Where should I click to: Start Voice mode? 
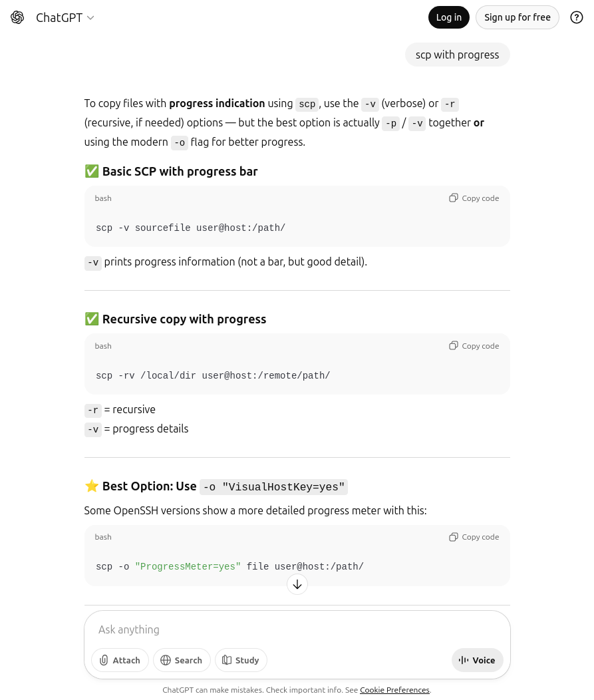(477, 660)
